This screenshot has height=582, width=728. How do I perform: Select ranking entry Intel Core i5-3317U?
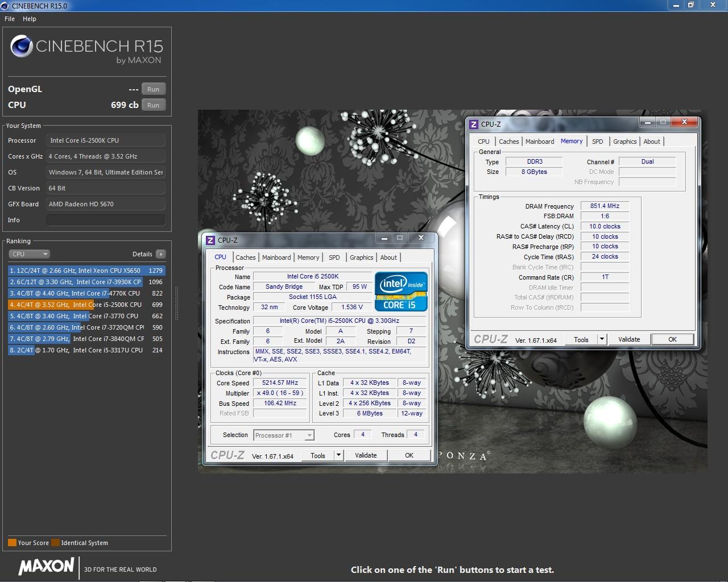tap(86, 350)
